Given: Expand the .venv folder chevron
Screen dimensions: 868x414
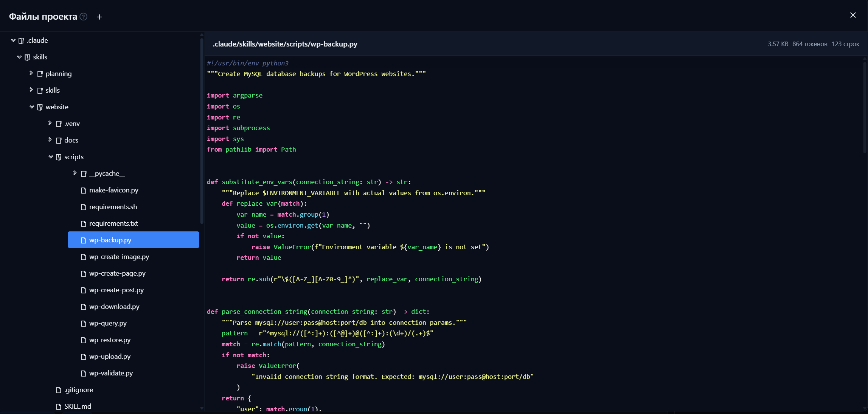Looking at the screenshot, I should tap(50, 123).
